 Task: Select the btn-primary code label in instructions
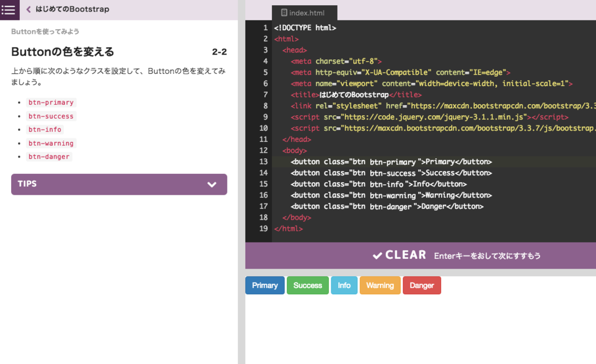51,102
